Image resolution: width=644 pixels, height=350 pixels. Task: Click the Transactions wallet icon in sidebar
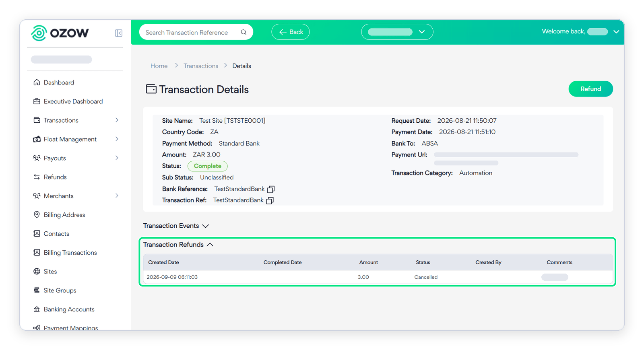coord(37,120)
